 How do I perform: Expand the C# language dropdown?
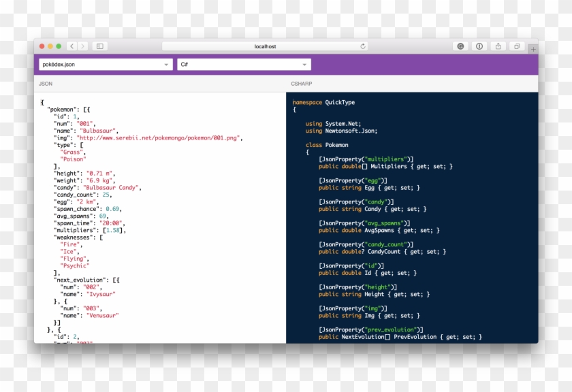[x=243, y=65]
